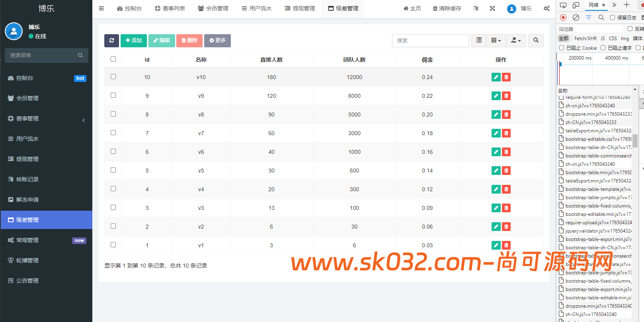Click the 主页 link in header

(412, 8)
